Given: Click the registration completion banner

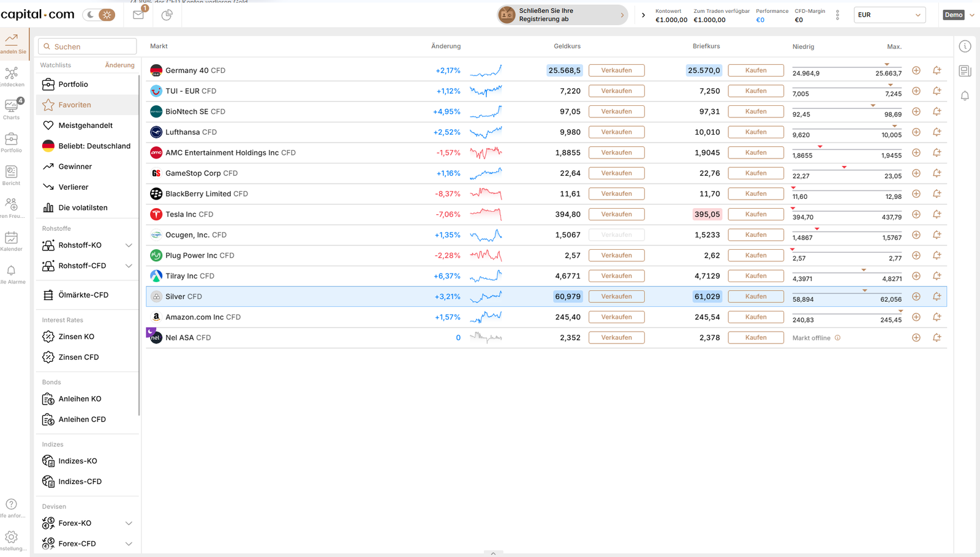Looking at the screenshot, I should pos(562,15).
